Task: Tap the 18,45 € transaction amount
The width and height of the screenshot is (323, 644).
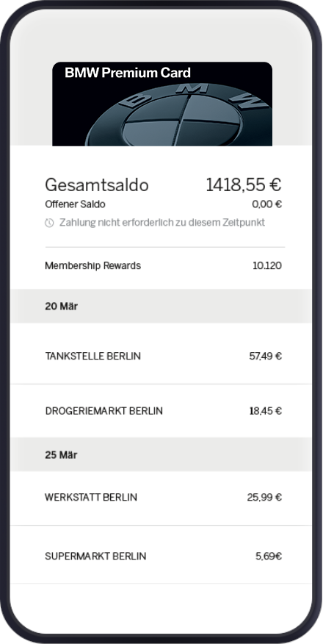Action: coord(266,411)
